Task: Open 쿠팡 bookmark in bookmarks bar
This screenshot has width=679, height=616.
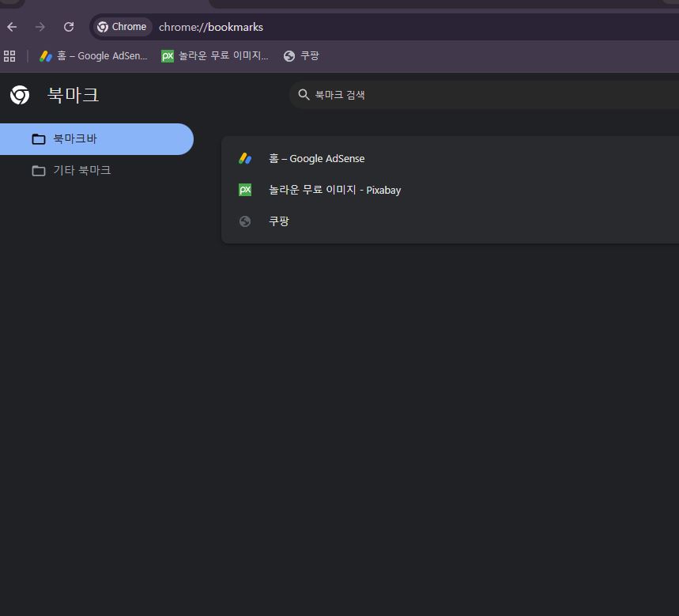Action: (x=301, y=56)
